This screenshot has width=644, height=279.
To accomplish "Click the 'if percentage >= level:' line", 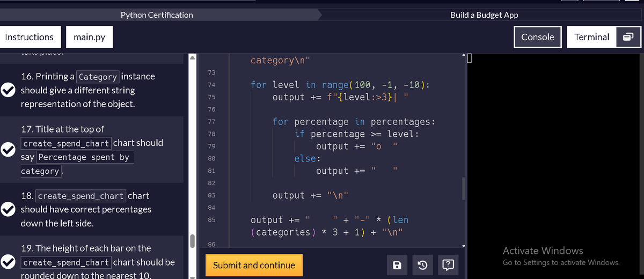I will click(357, 134).
